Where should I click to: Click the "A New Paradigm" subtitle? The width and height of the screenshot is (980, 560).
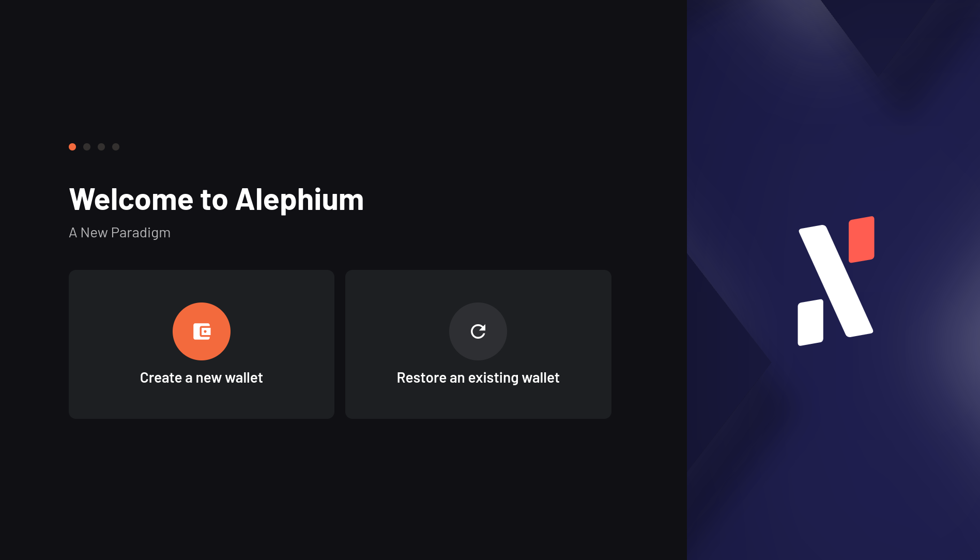pos(120,233)
